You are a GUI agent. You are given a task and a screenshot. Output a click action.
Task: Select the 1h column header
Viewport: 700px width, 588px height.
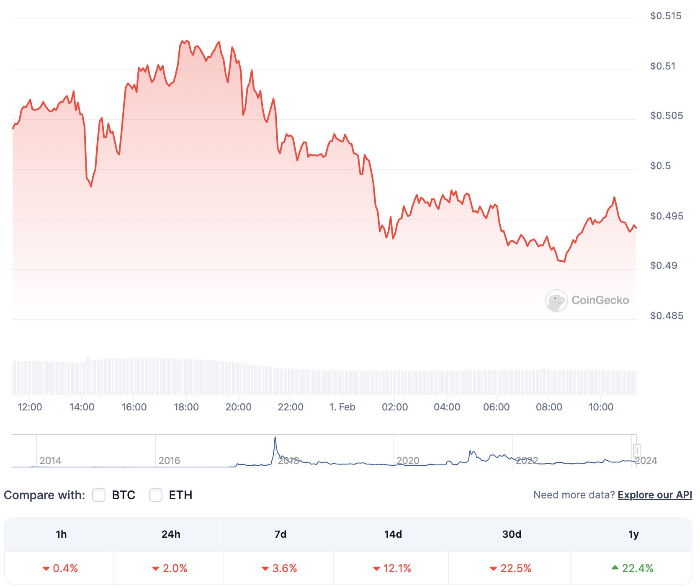(61, 534)
